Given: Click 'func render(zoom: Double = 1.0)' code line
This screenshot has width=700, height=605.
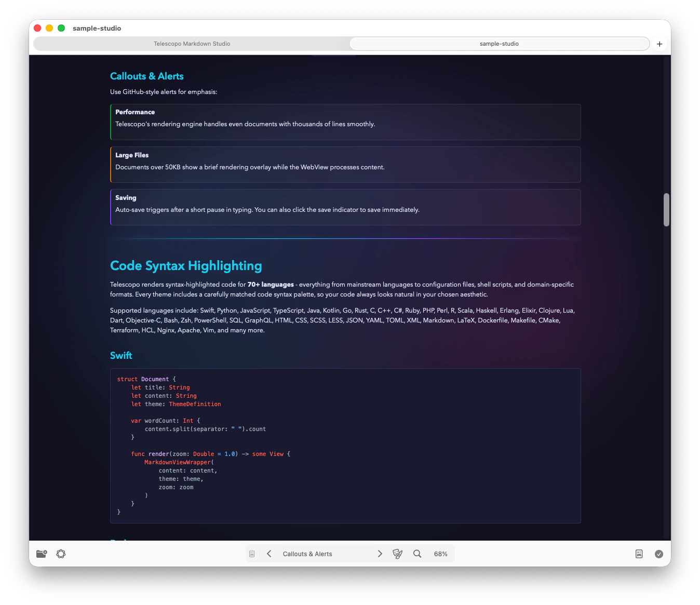Looking at the screenshot, I should (185, 454).
